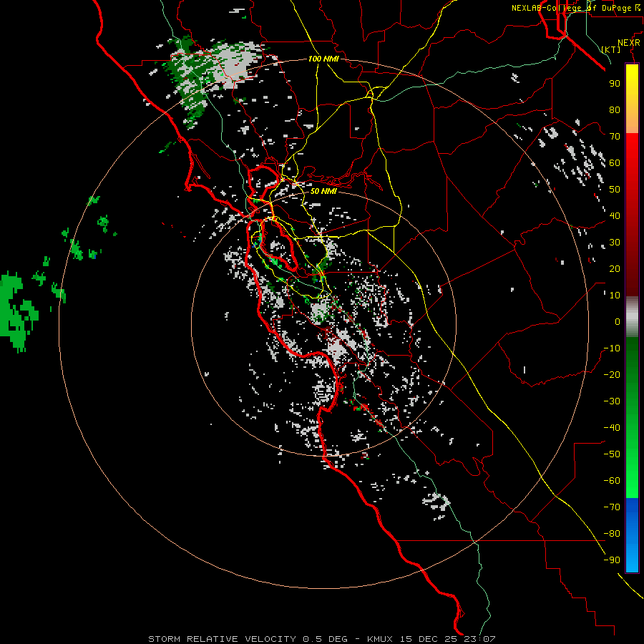Click the '-60' label on the velocity scale
Viewport: 644px width, 644px height.
pos(612,481)
